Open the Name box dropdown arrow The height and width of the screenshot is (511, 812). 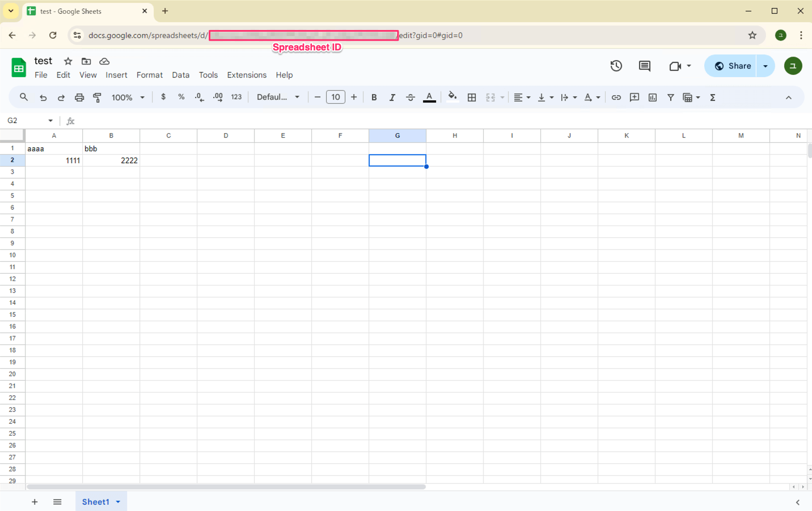click(x=50, y=121)
